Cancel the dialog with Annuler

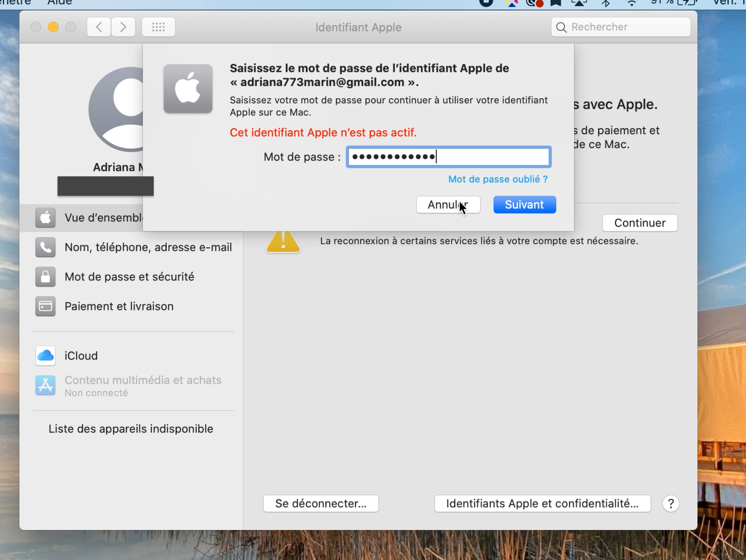pyautogui.click(x=448, y=205)
